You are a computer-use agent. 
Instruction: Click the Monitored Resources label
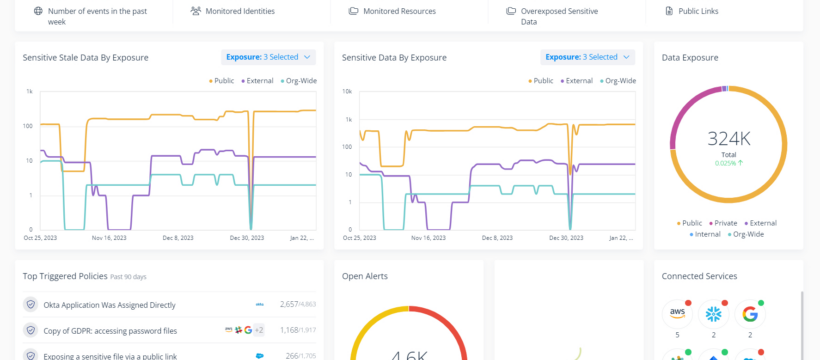point(400,11)
